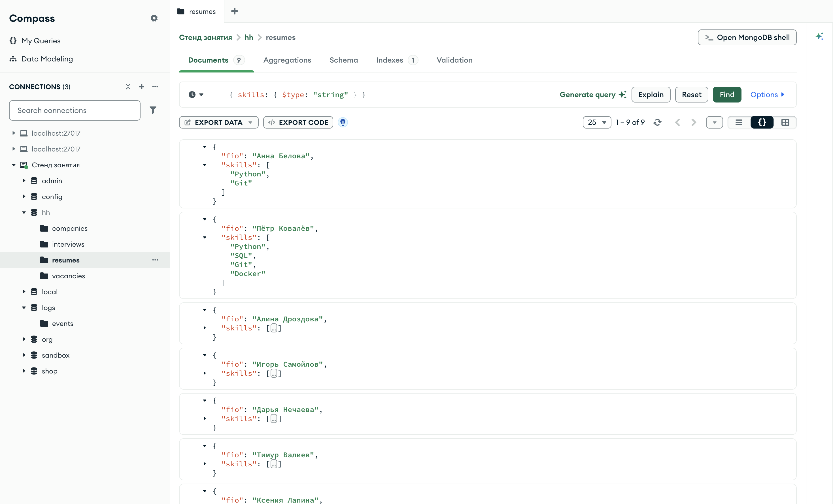Open documents per page dropdown showing 25
This screenshot has height=504, width=833.
[597, 122]
